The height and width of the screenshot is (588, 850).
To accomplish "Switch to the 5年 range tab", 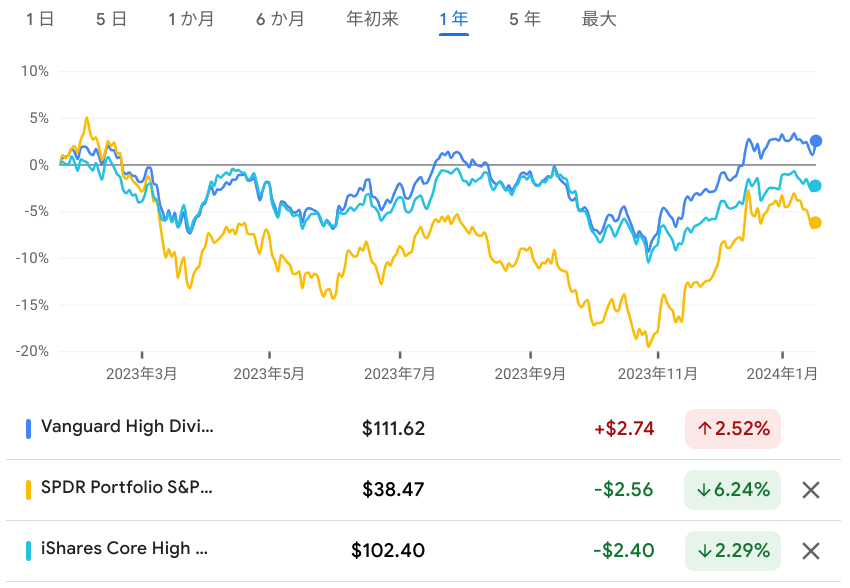I will [x=525, y=20].
